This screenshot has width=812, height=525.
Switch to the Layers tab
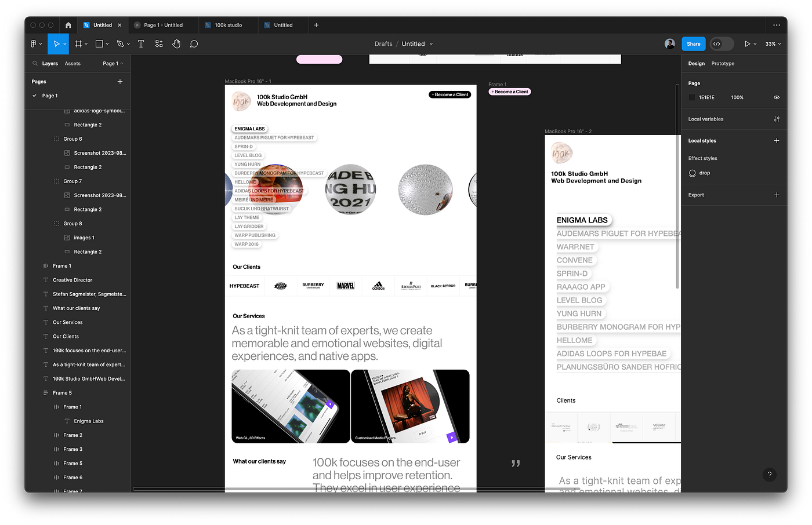pos(50,63)
